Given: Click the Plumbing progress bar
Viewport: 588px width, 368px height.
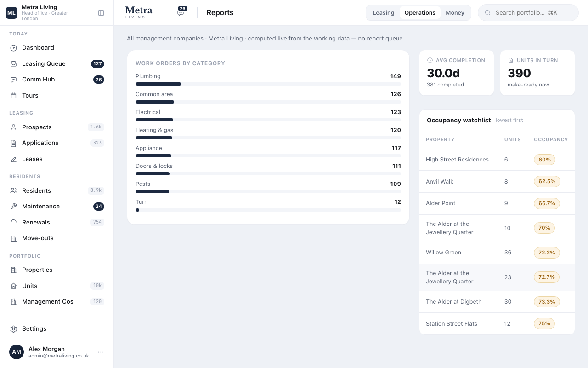Looking at the screenshot, I should [268, 84].
